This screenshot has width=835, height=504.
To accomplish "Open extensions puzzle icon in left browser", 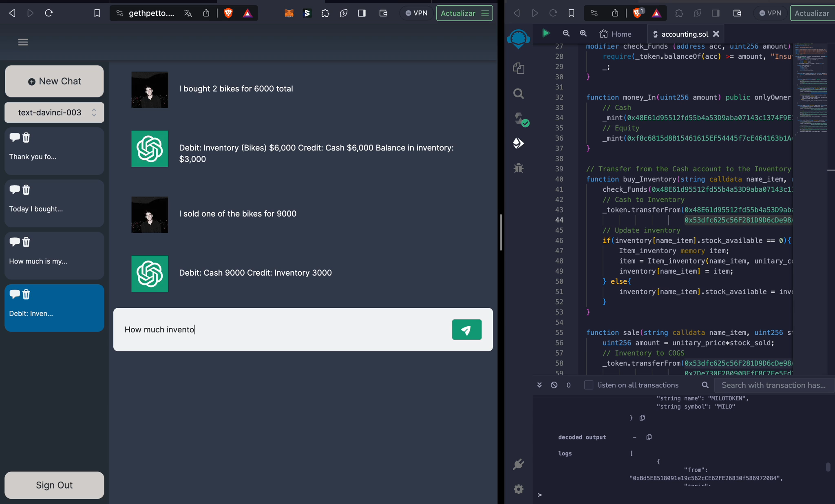I will tap(325, 13).
